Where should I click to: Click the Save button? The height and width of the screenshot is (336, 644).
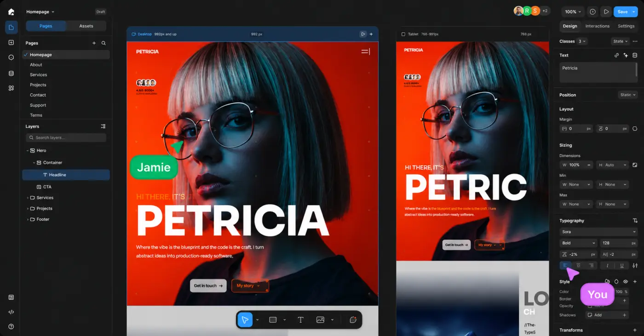pyautogui.click(x=622, y=12)
